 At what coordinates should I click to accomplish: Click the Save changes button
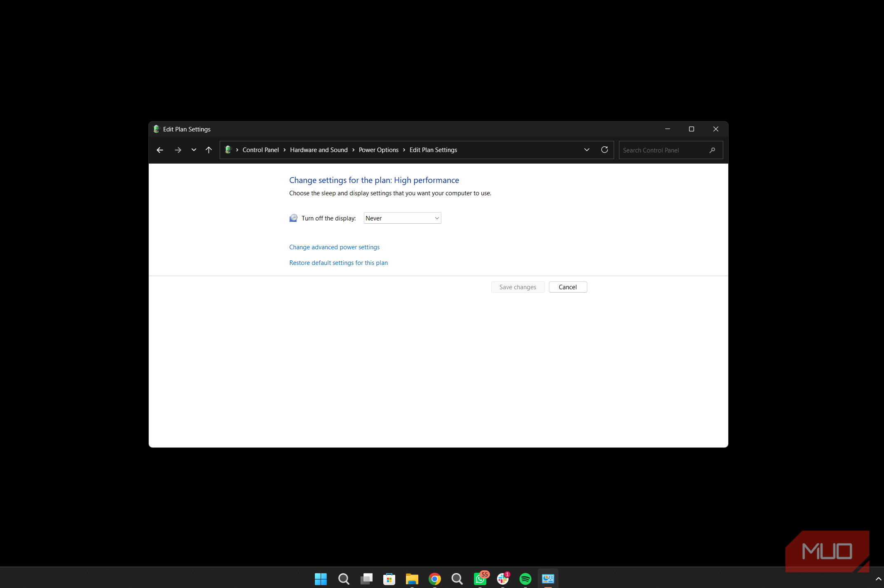tap(518, 287)
